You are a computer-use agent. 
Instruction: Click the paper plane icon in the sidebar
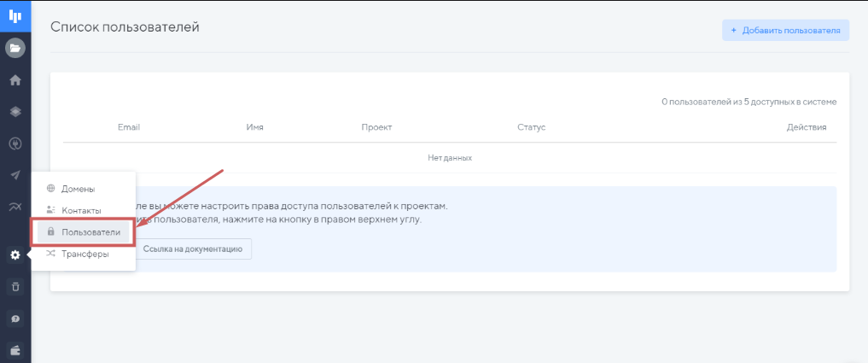coord(15,175)
